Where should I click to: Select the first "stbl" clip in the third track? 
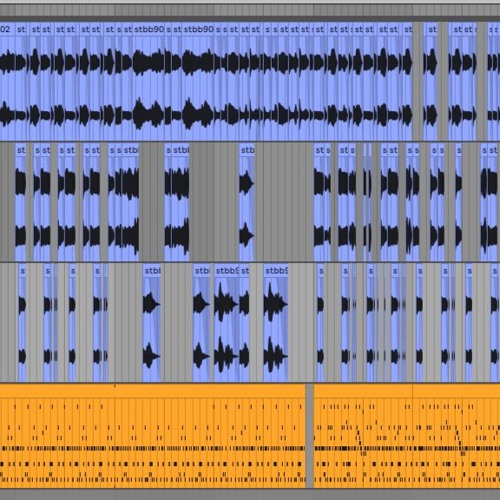tap(152, 323)
